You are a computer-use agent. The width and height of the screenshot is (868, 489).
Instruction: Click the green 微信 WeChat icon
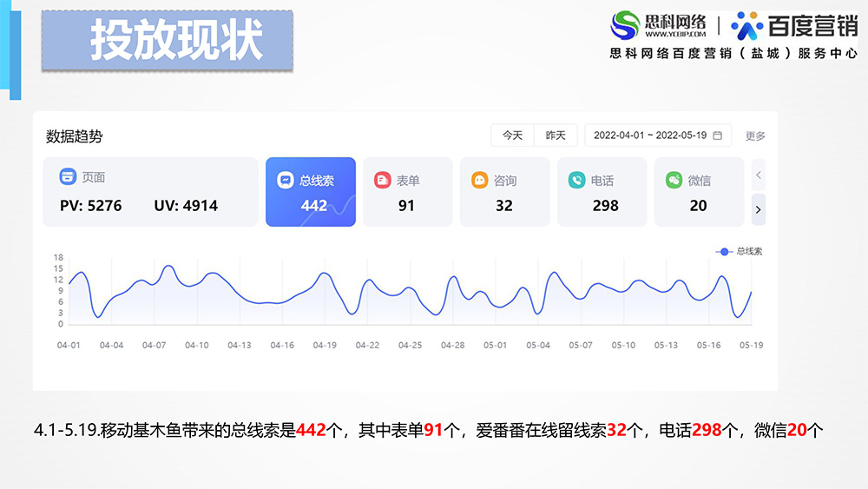[x=674, y=180]
